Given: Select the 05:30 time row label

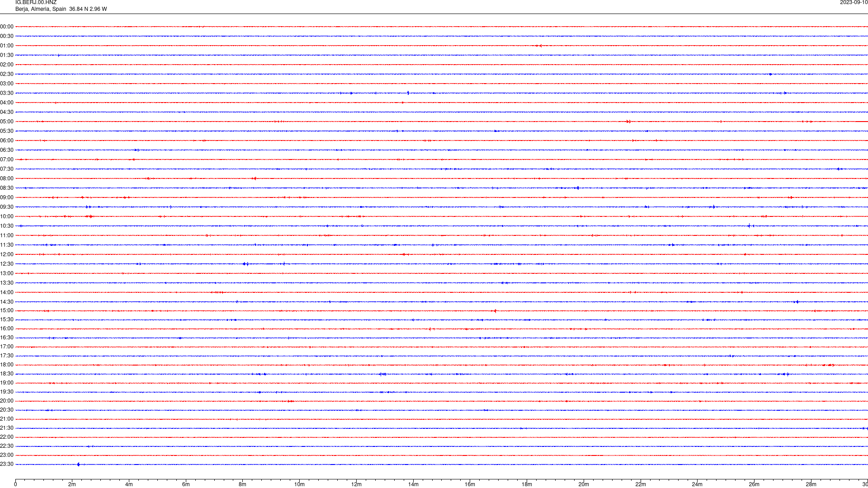Looking at the screenshot, I should tap(7, 131).
